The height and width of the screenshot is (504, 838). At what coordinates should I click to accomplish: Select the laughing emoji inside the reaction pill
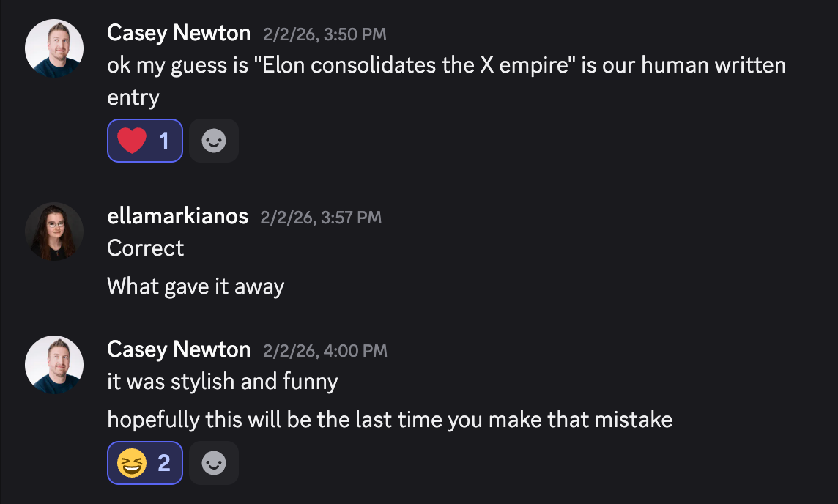130,462
